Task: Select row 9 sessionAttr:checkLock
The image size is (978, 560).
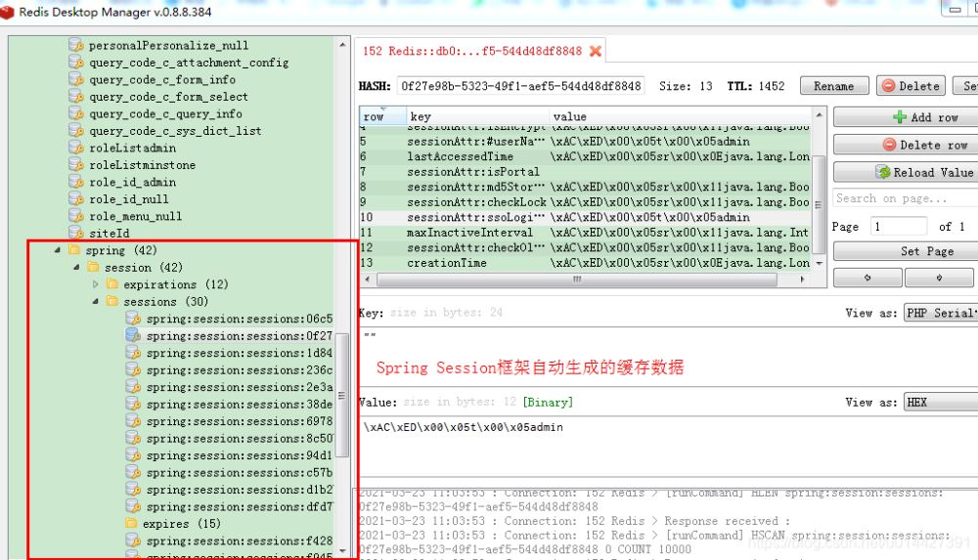Action: [x=585, y=202]
